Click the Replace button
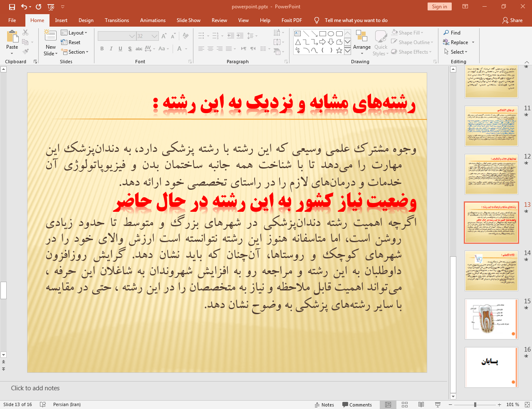Image resolution: width=532 pixels, height=409 pixels. click(x=455, y=42)
